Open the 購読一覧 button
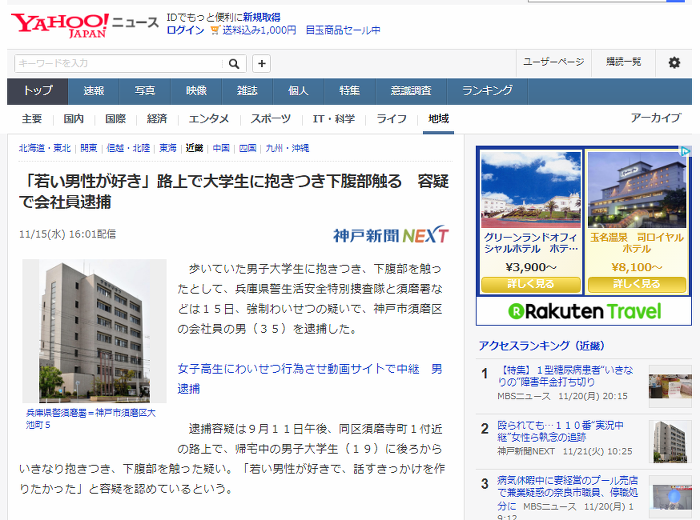Viewport: 700px width, 520px height. point(623,62)
